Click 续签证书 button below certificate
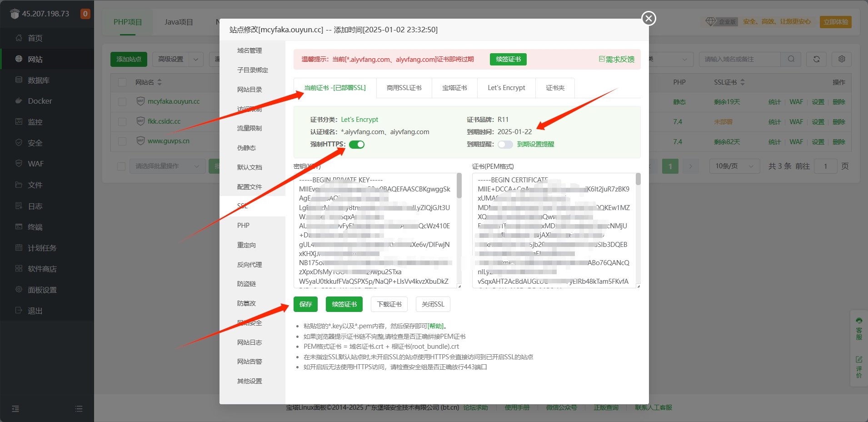 tap(344, 304)
